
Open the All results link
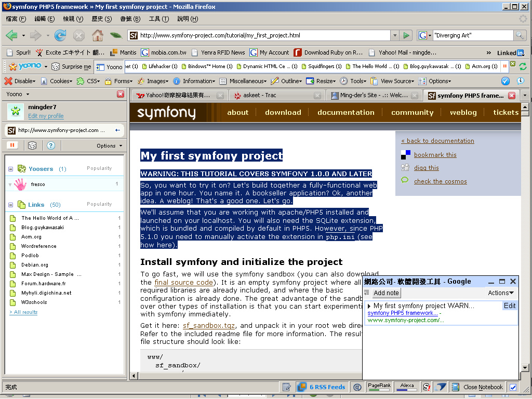(23, 312)
